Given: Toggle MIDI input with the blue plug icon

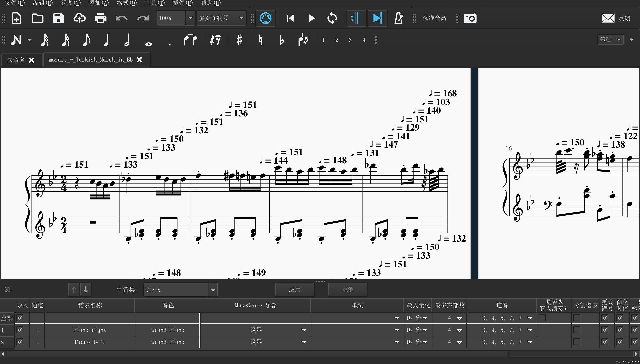Looking at the screenshot, I should click(x=266, y=18).
